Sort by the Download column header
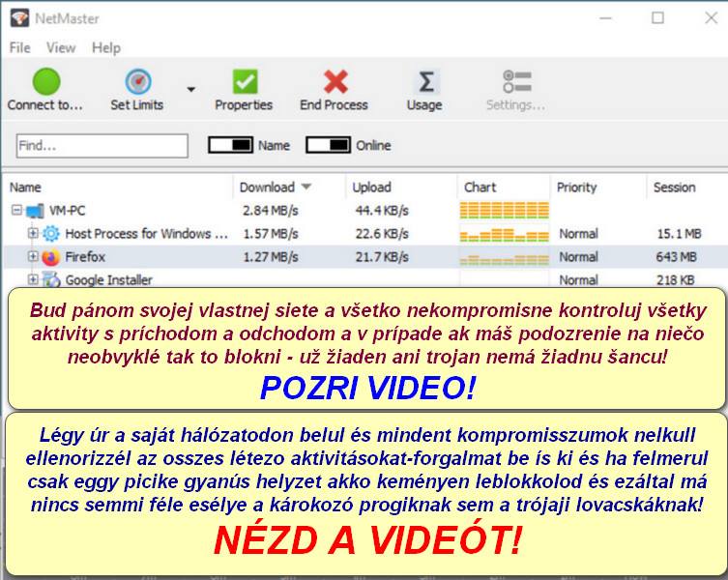The height and width of the screenshot is (580, 728). click(267, 188)
